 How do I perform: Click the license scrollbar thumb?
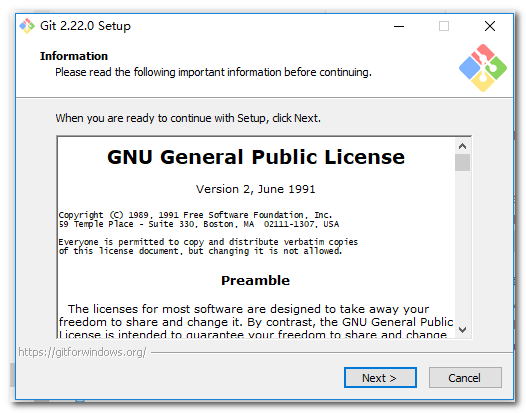click(x=463, y=163)
